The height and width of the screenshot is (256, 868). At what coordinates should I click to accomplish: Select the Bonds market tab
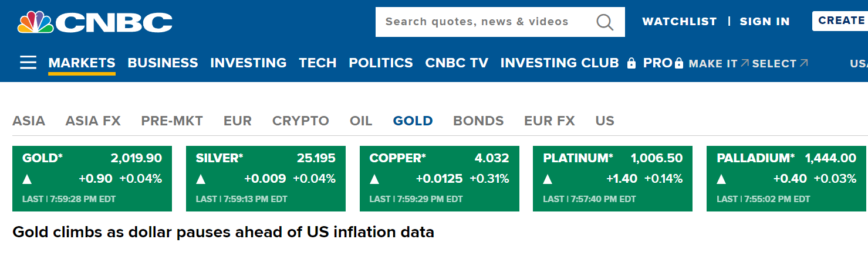pos(478,121)
